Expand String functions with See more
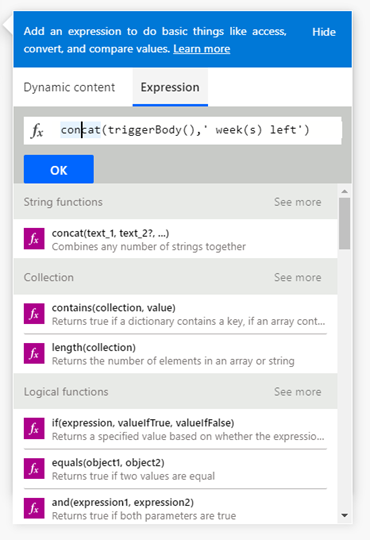Viewport: 370px width, 540px height. click(298, 202)
